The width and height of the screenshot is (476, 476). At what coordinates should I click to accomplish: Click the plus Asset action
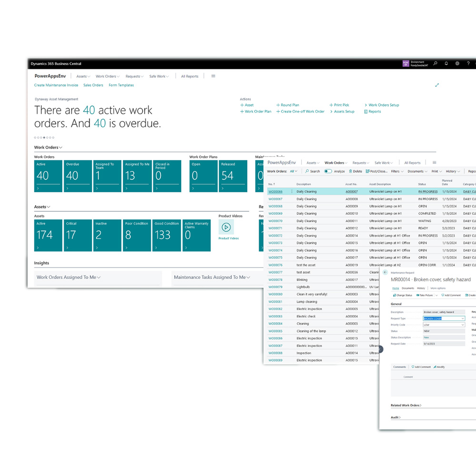click(x=247, y=105)
